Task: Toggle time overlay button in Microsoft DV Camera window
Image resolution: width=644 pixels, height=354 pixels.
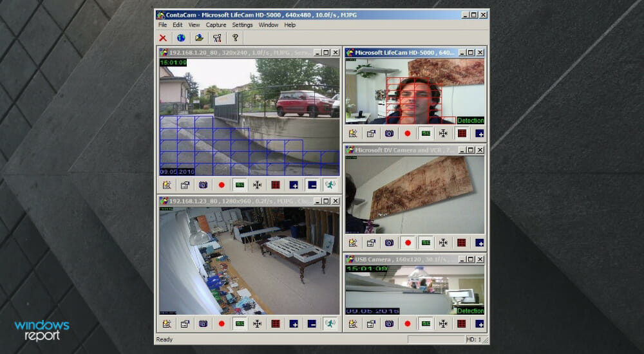Action: [x=426, y=243]
